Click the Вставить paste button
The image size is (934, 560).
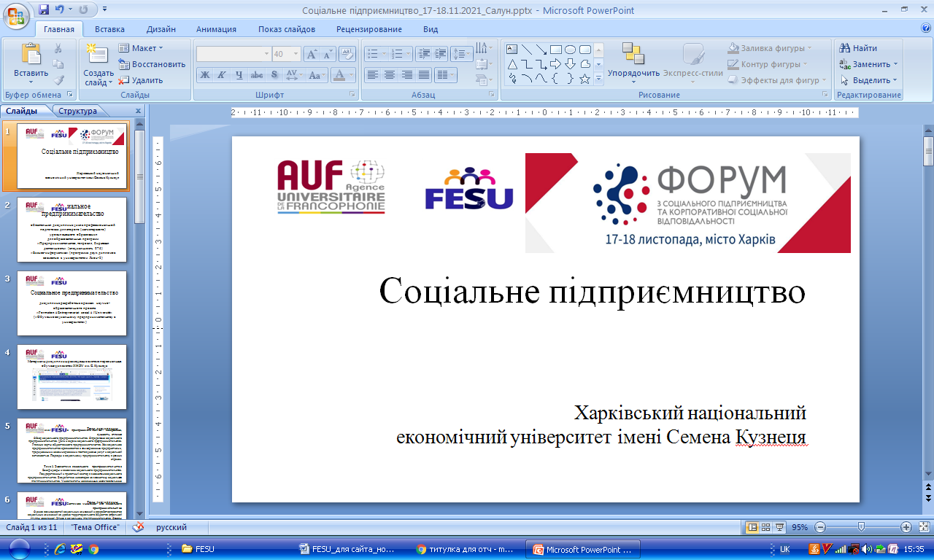click(31, 63)
